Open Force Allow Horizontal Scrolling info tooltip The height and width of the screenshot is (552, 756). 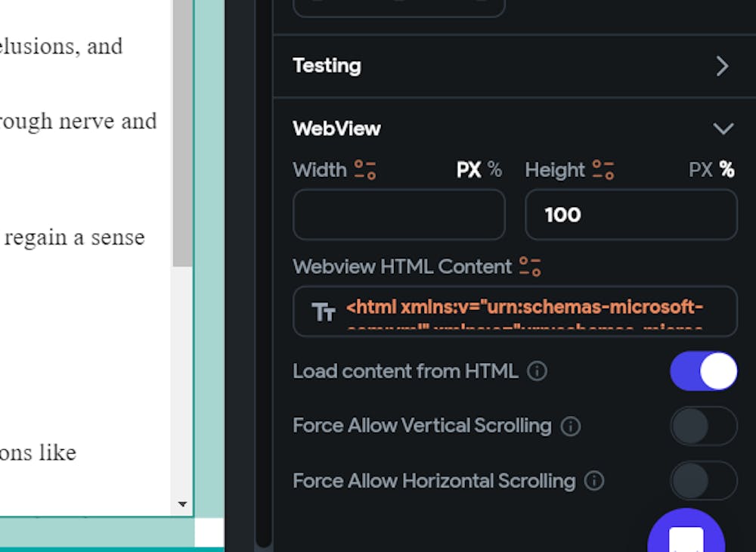pyautogui.click(x=595, y=481)
